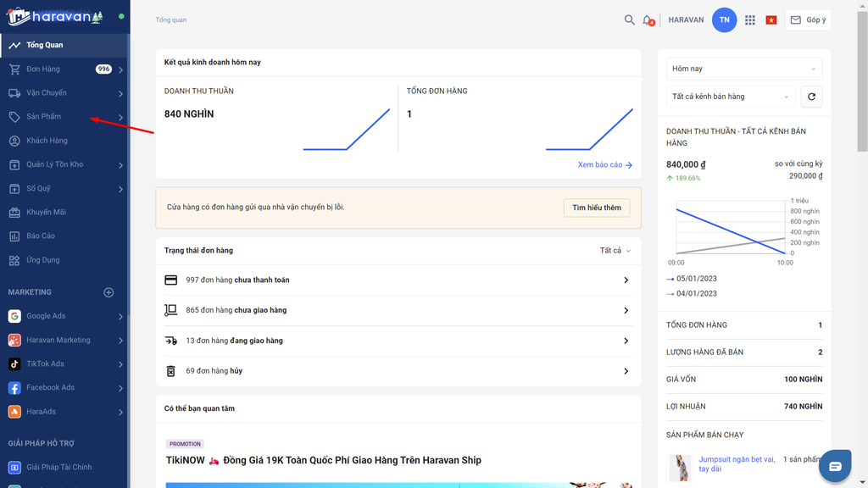Viewport: 868px width, 488px height.
Task: Click the search magnifier icon
Action: tap(629, 20)
